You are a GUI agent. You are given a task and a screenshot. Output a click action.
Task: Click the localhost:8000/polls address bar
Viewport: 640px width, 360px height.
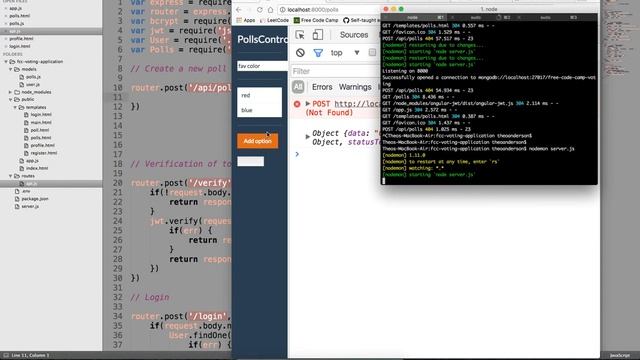(x=329, y=9)
